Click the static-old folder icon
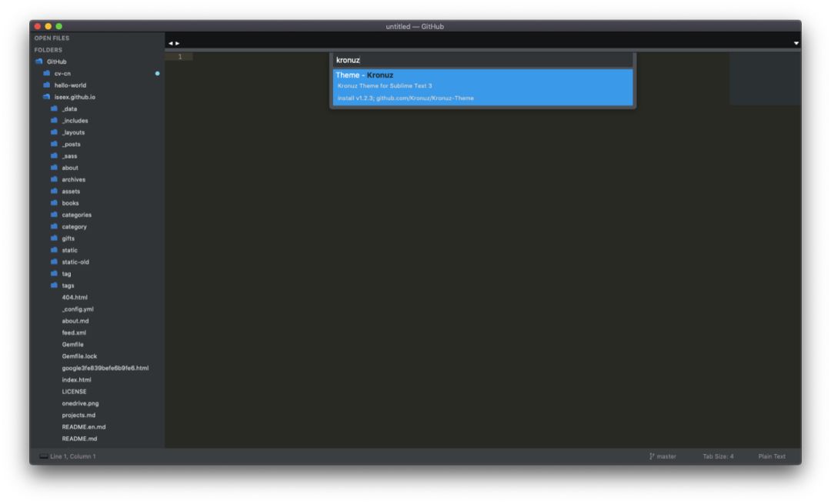 click(x=54, y=262)
